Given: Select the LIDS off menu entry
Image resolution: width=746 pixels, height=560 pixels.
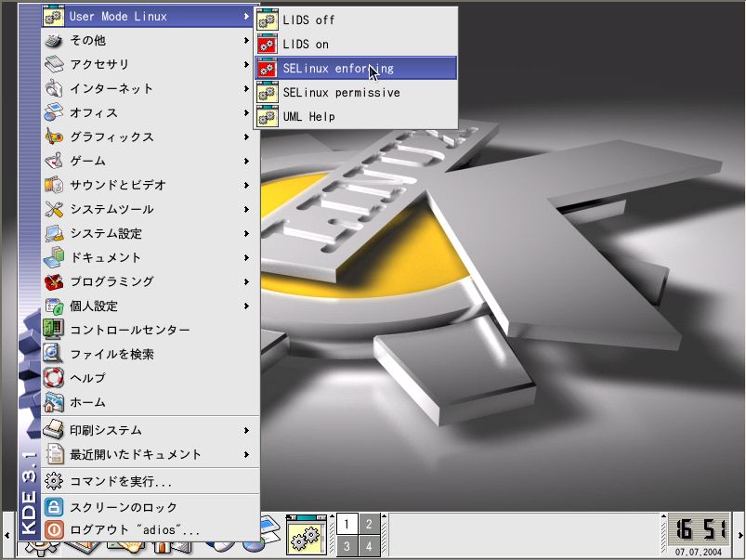Looking at the screenshot, I should click(x=356, y=20).
